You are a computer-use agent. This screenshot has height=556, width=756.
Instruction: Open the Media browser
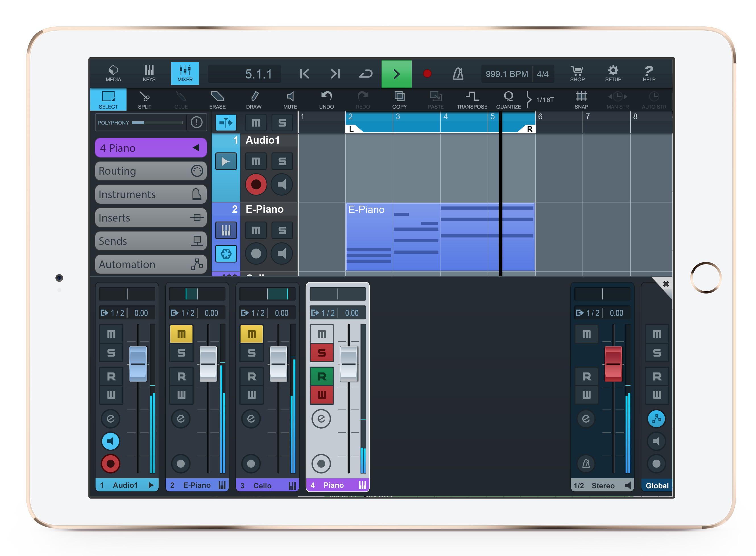click(113, 73)
